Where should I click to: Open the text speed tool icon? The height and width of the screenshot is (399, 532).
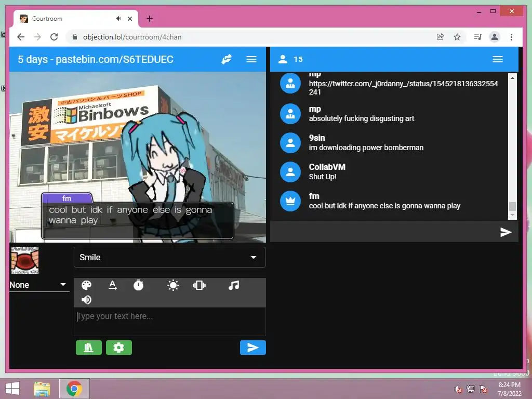(x=113, y=285)
